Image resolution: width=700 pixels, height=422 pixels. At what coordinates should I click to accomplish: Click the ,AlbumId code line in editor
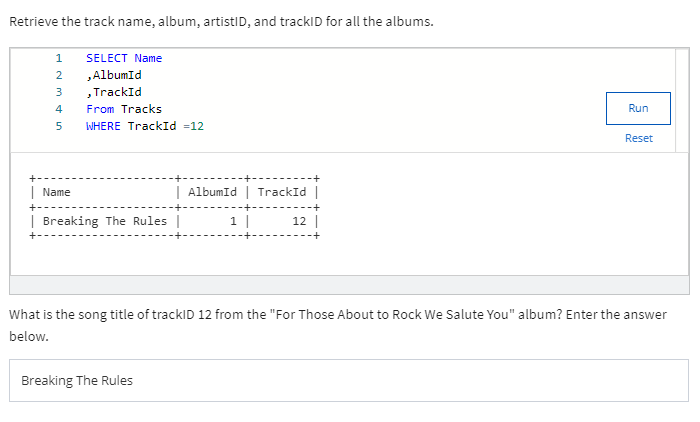[114, 75]
